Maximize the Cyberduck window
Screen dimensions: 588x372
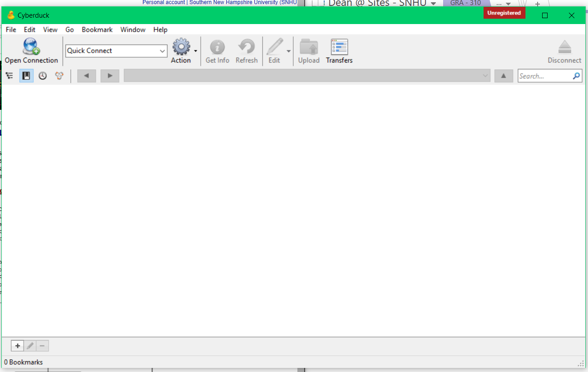545,15
